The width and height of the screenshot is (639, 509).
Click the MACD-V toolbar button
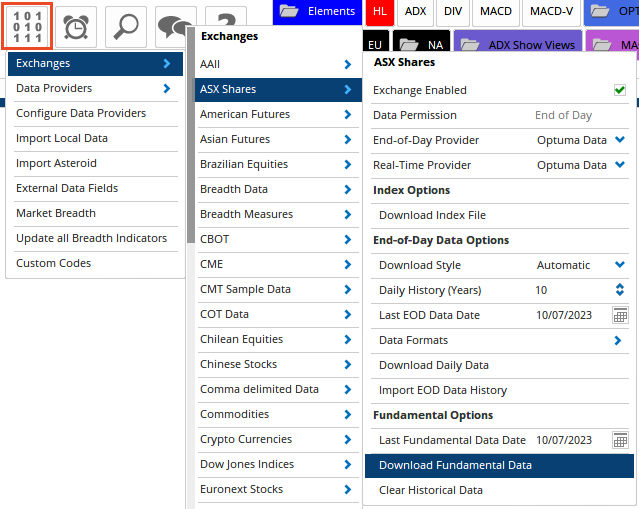coord(551,11)
